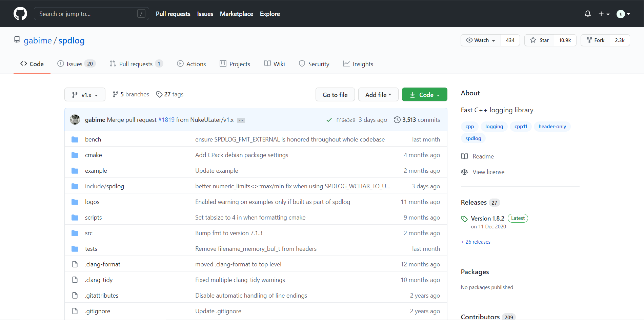The height and width of the screenshot is (320, 644).
Task: Open the plus create-new menu
Action: tap(604, 14)
